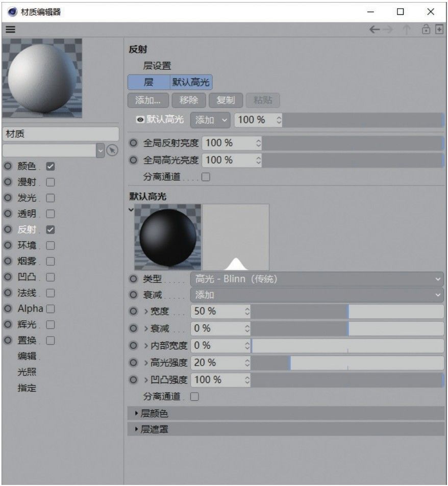
Task: Collapse the 默认高光 preview chevron
Action: (131, 210)
